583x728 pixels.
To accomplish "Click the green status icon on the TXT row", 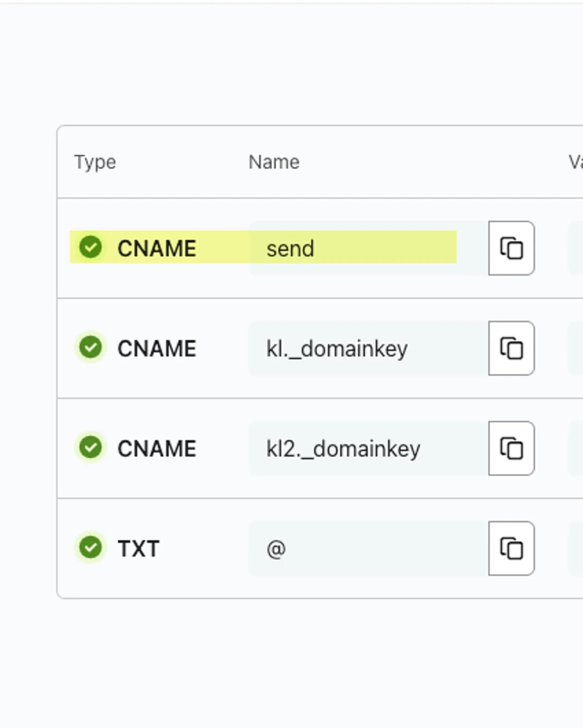I will click(90, 547).
